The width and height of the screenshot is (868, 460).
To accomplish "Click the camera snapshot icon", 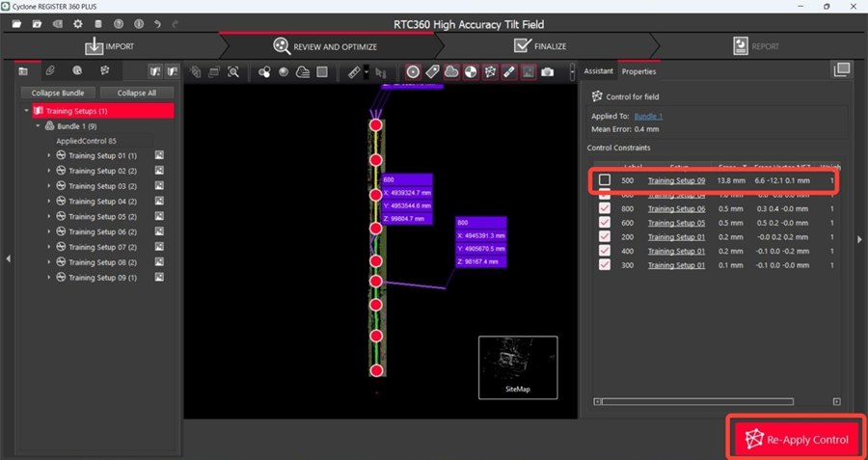I will (548, 71).
